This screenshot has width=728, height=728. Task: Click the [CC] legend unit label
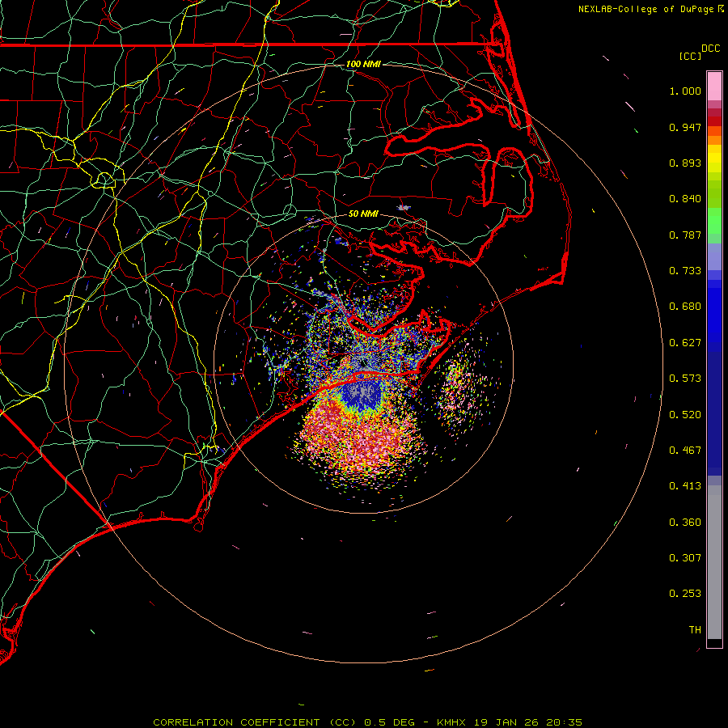(690, 56)
